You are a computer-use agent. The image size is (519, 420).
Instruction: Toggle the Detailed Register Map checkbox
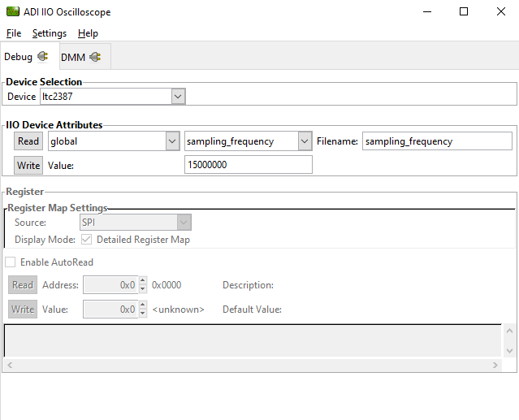coord(86,240)
